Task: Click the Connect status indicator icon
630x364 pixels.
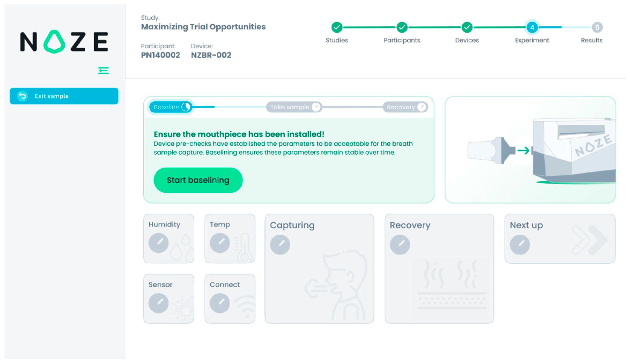Action: 220,303
